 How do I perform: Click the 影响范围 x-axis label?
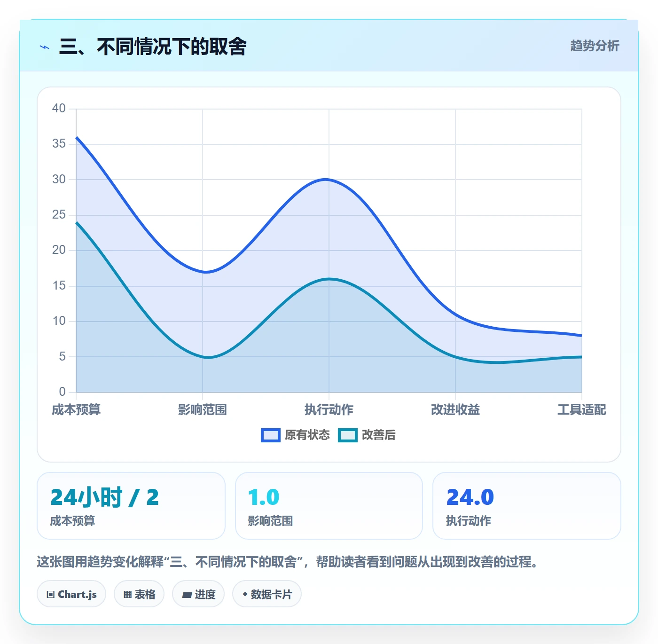coord(203,410)
